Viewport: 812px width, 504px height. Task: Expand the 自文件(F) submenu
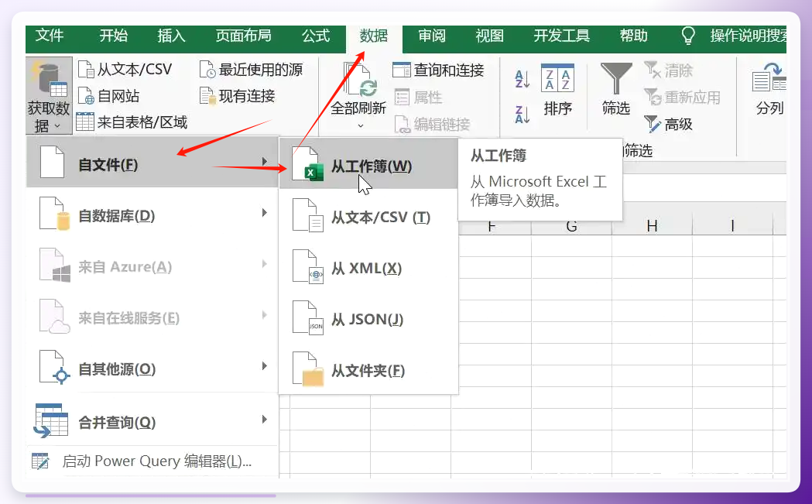coord(152,163)
